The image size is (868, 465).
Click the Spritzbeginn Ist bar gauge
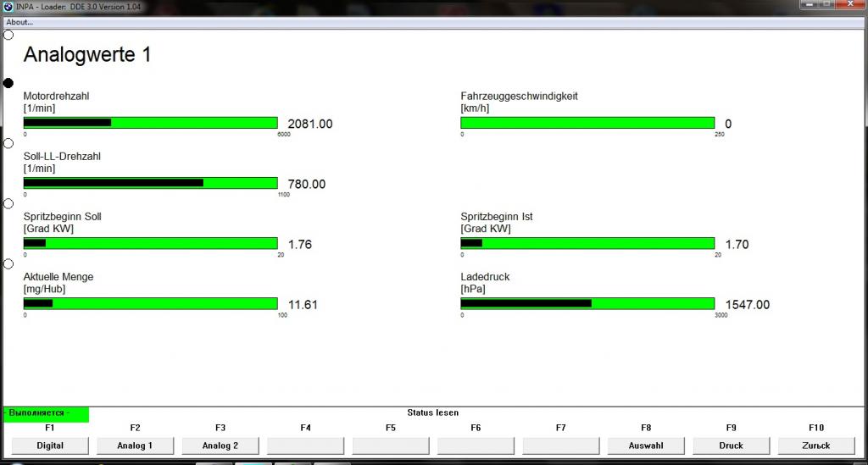point(588,243)
